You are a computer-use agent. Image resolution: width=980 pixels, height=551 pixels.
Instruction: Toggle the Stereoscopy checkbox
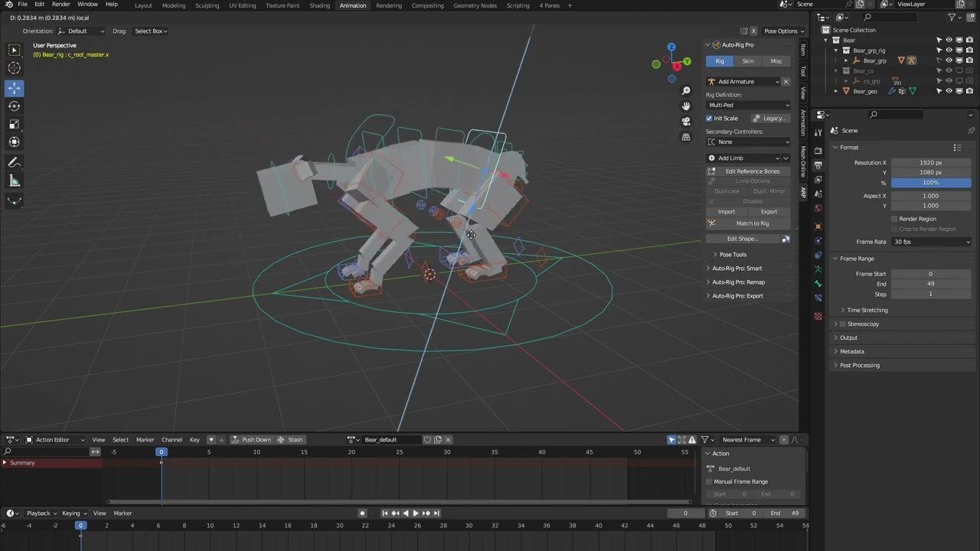843,324
